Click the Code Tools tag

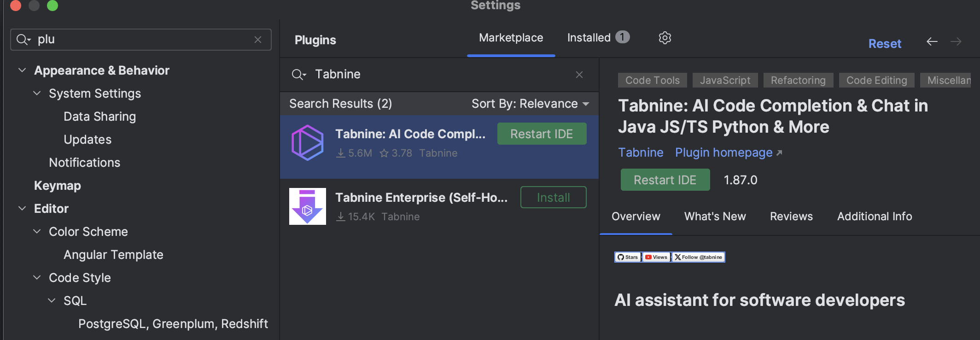click(x=652, y=80)
